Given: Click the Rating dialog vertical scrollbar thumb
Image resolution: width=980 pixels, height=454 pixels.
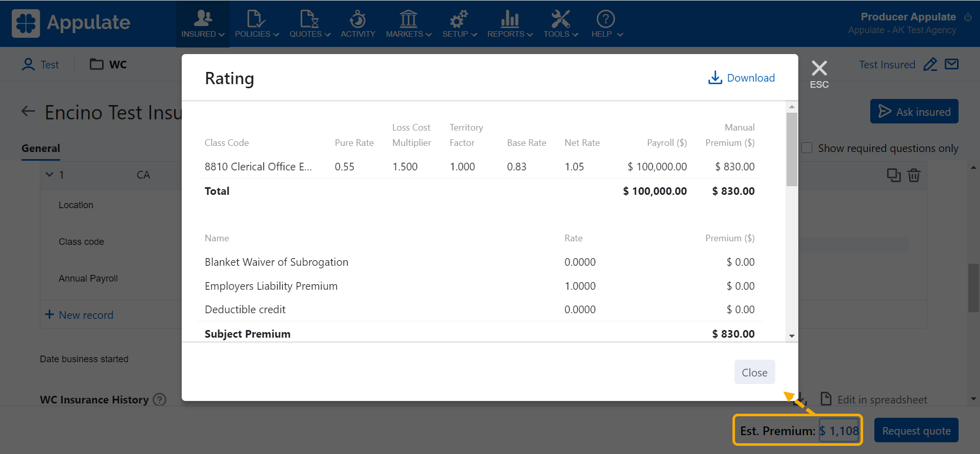Looking at the screenshot, I should 792,149.
